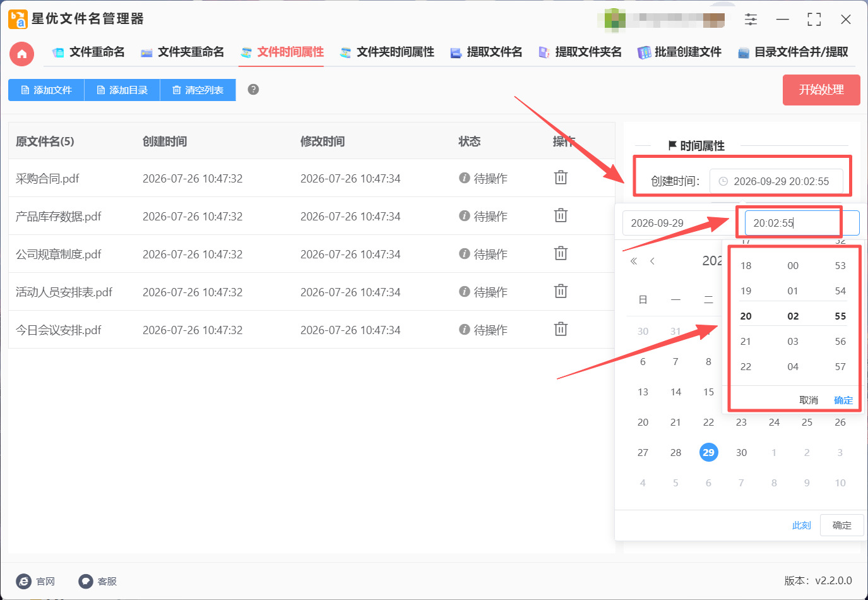Click the app logo in the title bar
Viewport: 868px width, 600px height.
(18, 19)
